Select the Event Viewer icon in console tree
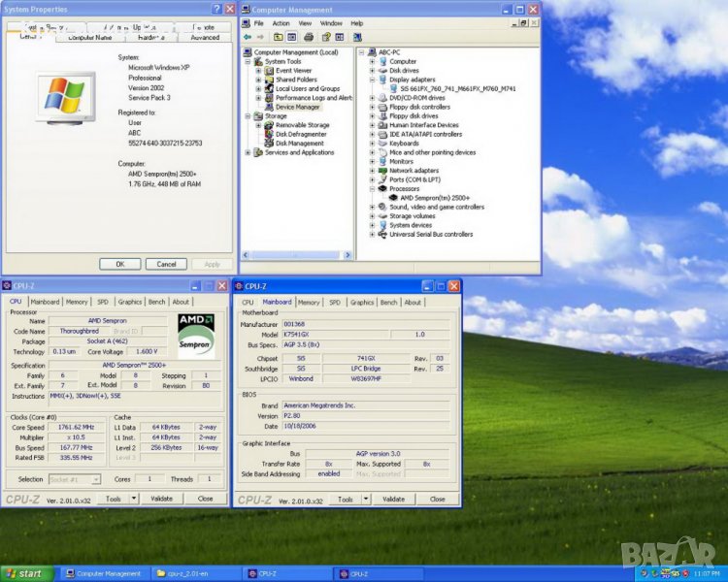The height and width of the screenshot is (582, 728). 270,71
